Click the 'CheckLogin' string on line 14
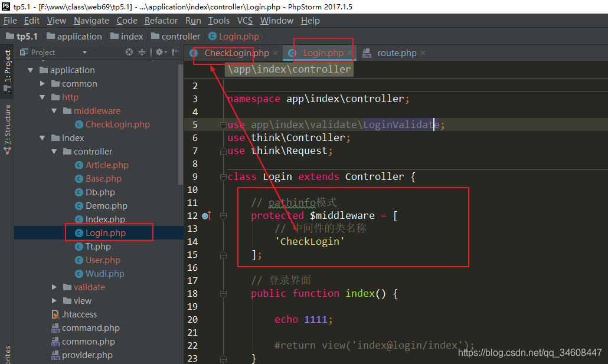This screenshot has height=364, width=608. pos(309,241)
